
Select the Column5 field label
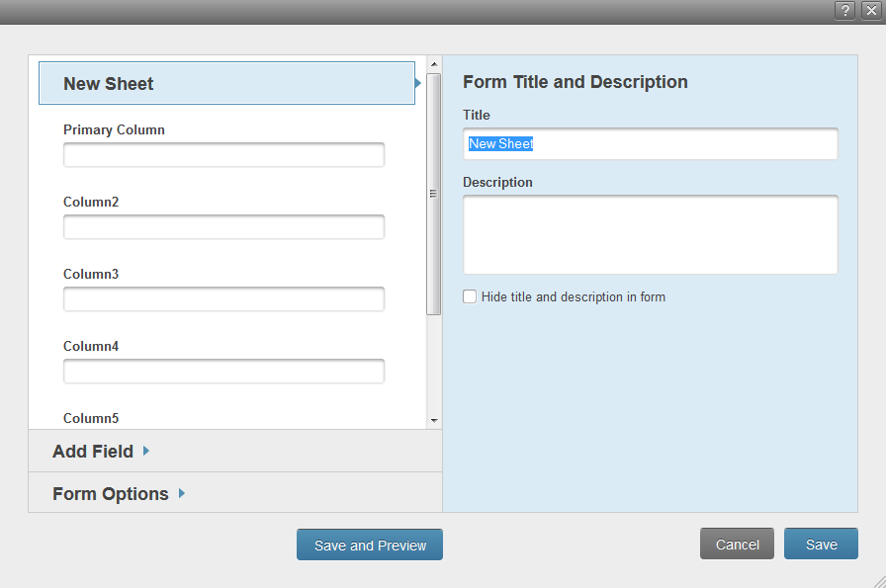click(x=91, y=417)
